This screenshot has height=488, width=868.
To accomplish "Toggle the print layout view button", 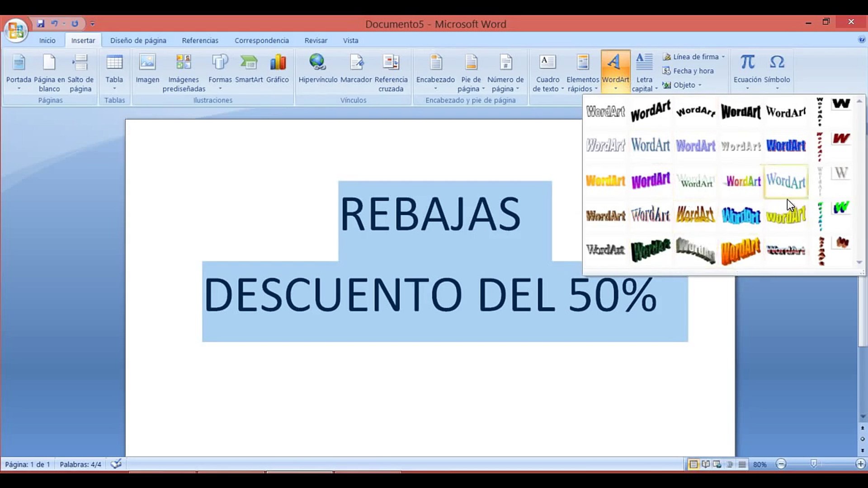I will 693,465.
